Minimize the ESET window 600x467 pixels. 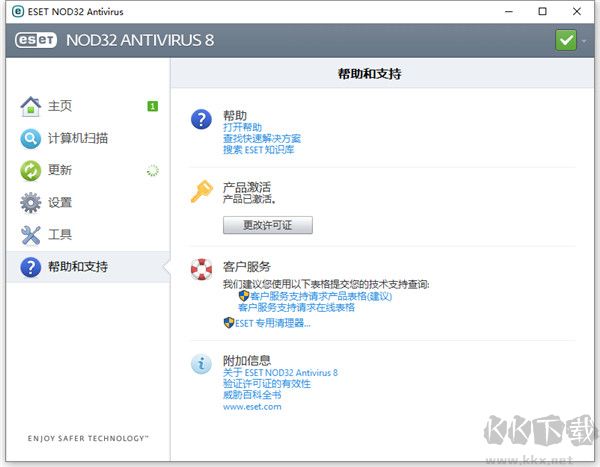(x=509, y=11)
